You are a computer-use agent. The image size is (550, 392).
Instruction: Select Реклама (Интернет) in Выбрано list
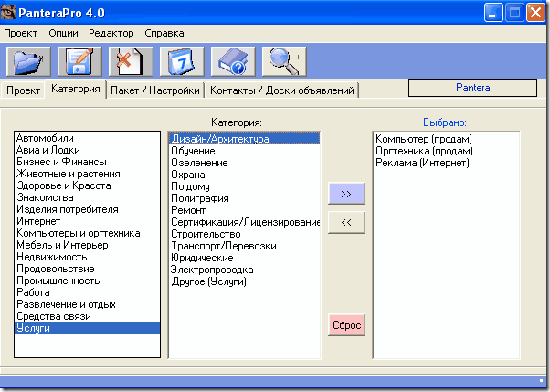(x=446, y=163)
